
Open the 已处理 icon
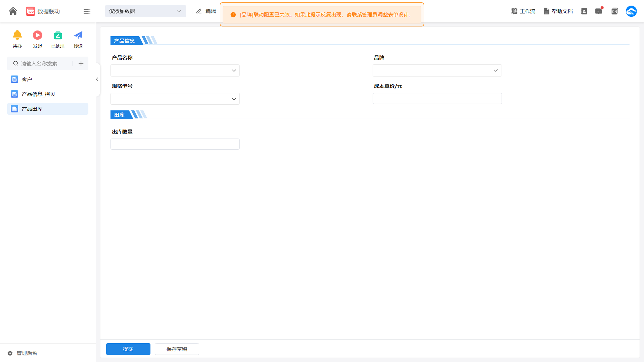click(x=58, y=35)
